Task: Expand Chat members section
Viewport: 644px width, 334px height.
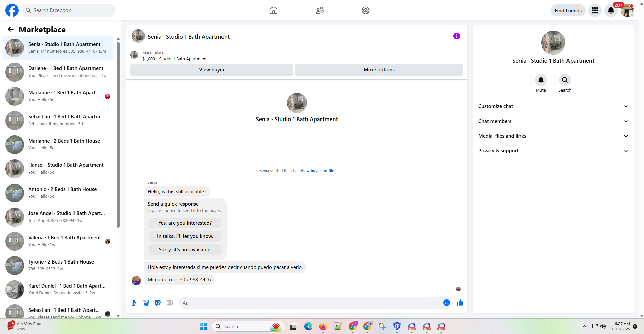Action: pos(553,121)
